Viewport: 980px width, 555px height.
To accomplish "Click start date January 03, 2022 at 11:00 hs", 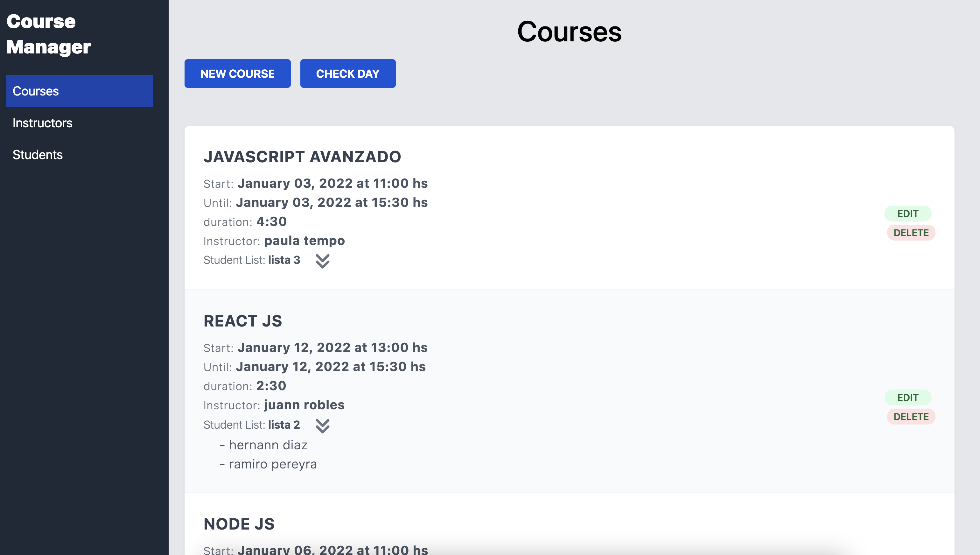I will coord(332,183).
